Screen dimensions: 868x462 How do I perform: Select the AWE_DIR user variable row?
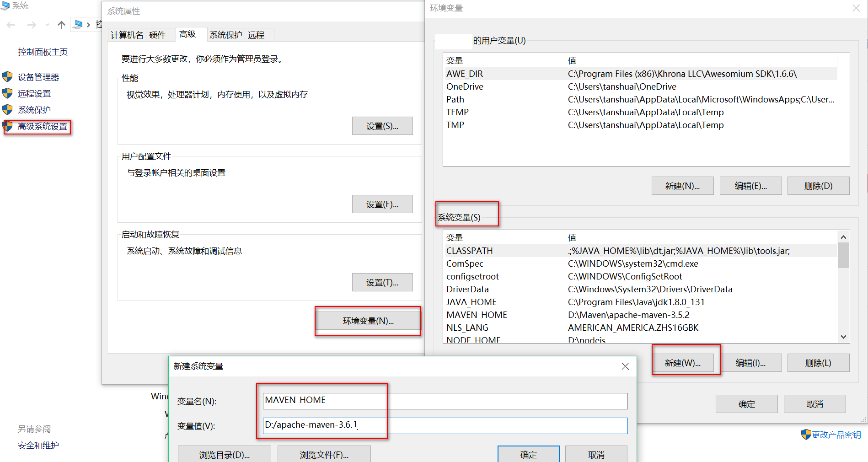[640, 74]
